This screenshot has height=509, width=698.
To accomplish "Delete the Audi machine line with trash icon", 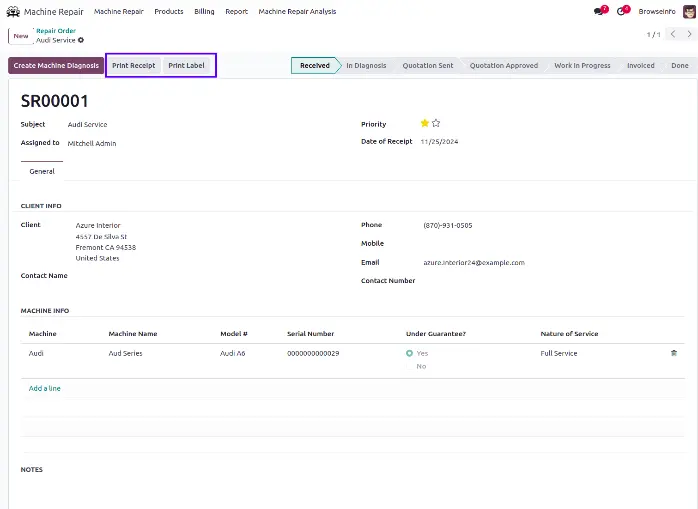I will pyautogui.click(x=673, y=353).
